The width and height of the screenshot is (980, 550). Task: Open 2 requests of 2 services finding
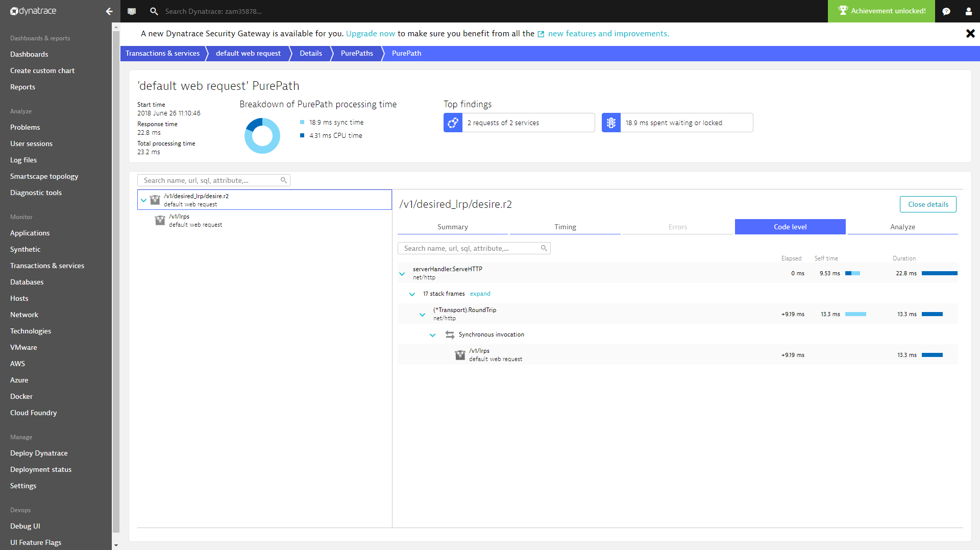519,123
